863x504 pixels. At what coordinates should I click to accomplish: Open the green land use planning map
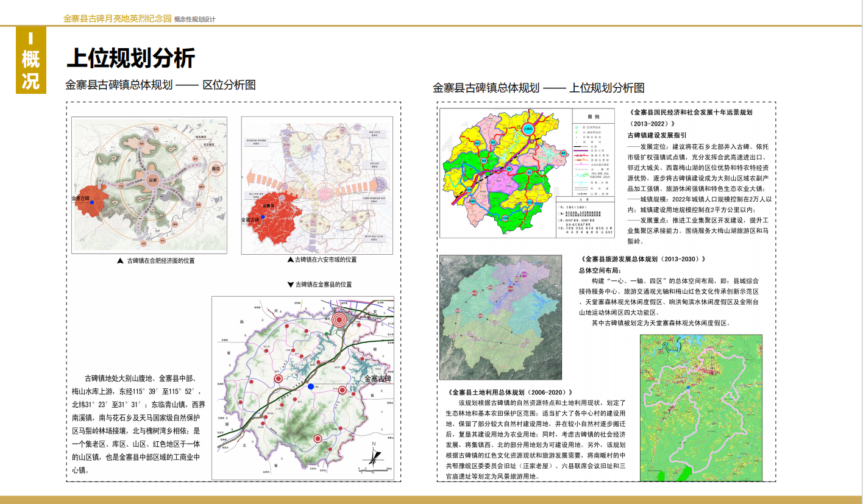coord(701,407)
